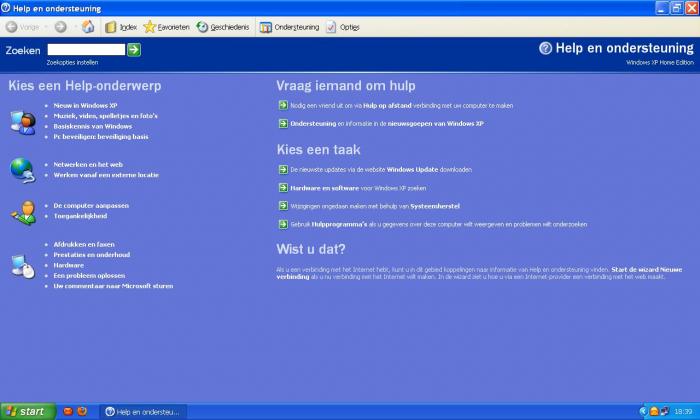This screenshot has width=700, height=420.
Task: Open Hardware en software voor Windows XP zoeken
Action: point(358,188)
